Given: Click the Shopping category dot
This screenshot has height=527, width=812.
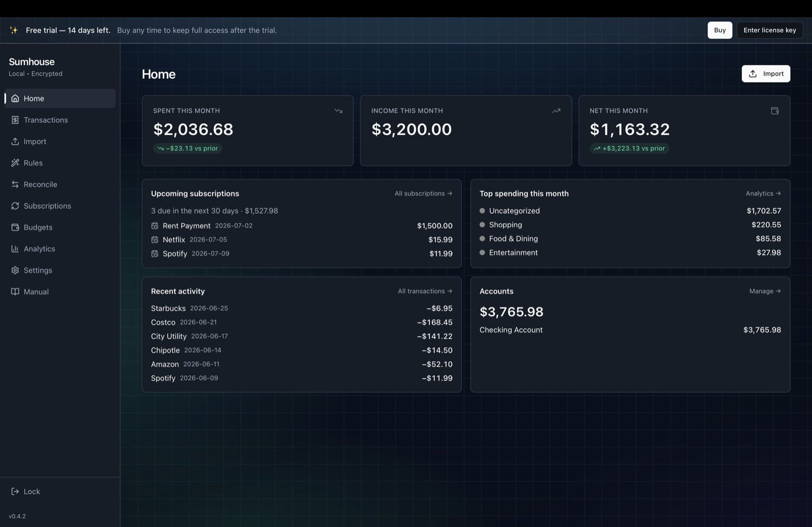Looking at the screenshot, I should 482,224.
